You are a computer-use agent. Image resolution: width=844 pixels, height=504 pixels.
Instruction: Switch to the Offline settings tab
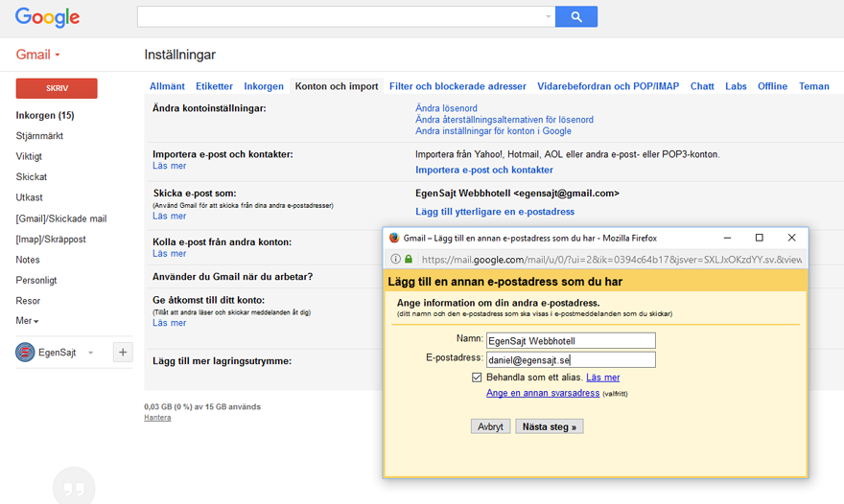[x=772, y=86]
